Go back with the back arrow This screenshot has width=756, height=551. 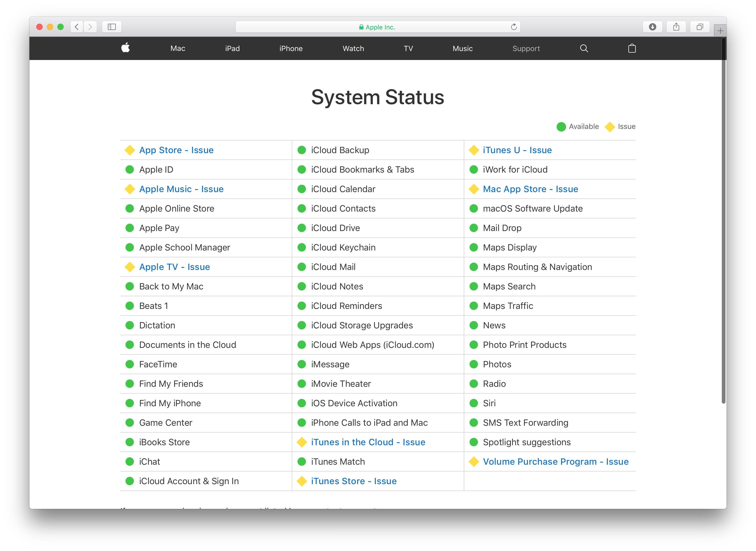point(77,27)
